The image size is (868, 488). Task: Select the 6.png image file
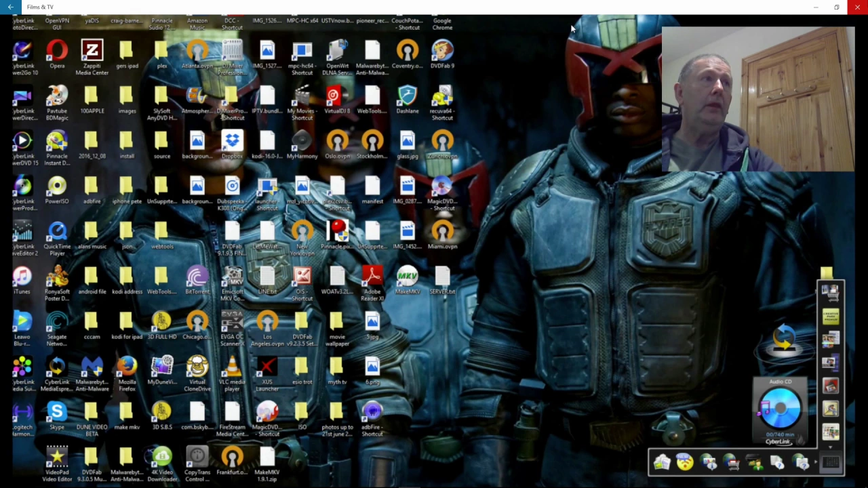tap(372, 371)
